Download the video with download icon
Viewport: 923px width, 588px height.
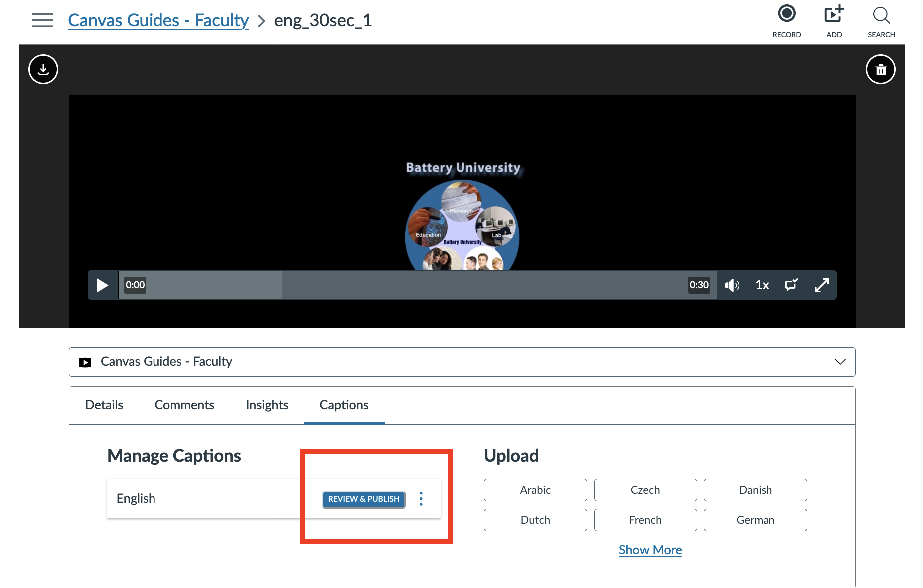click(x=43, y=69)
